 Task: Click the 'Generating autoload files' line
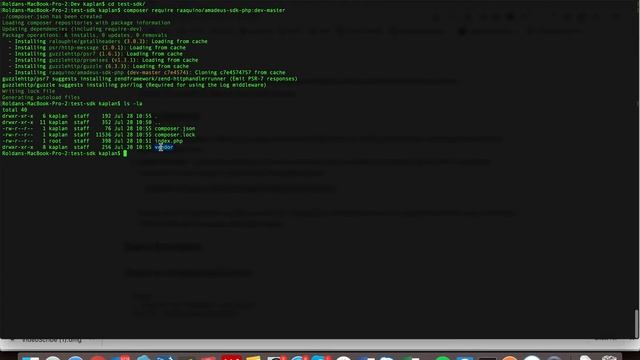pos(41,98)
